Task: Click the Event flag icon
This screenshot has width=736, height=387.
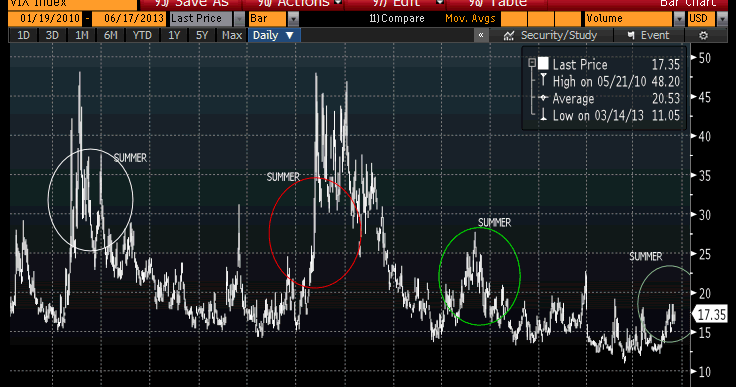Action: [631, 35]
